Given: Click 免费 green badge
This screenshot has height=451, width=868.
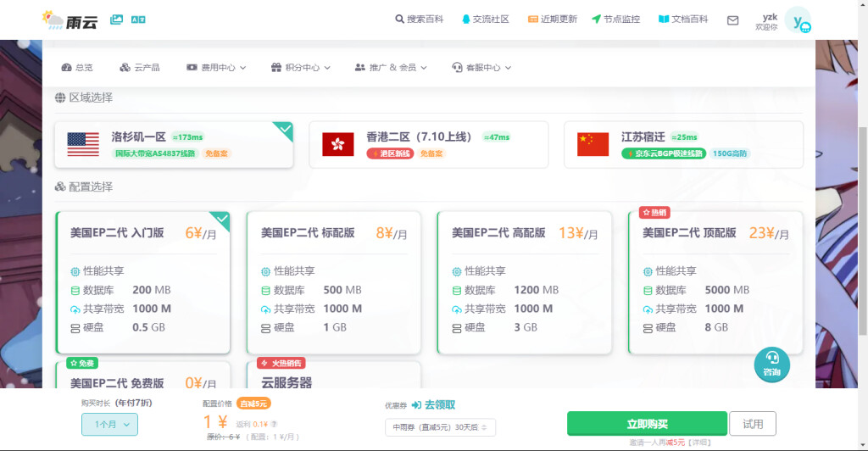Looking at the screenshot, I should (82, 363).
